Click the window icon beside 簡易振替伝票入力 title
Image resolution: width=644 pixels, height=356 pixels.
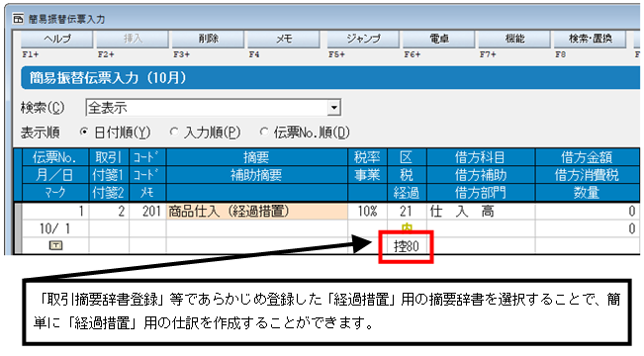(18, 19)
